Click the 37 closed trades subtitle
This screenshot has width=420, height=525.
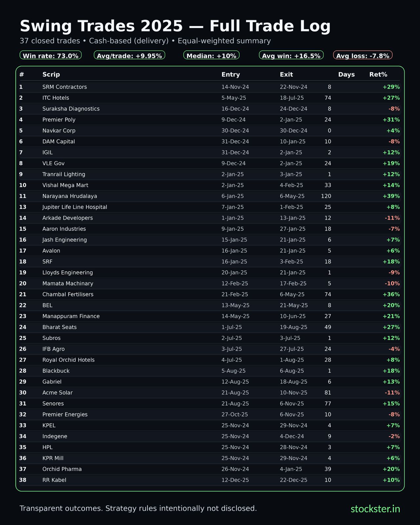[145, 41]
